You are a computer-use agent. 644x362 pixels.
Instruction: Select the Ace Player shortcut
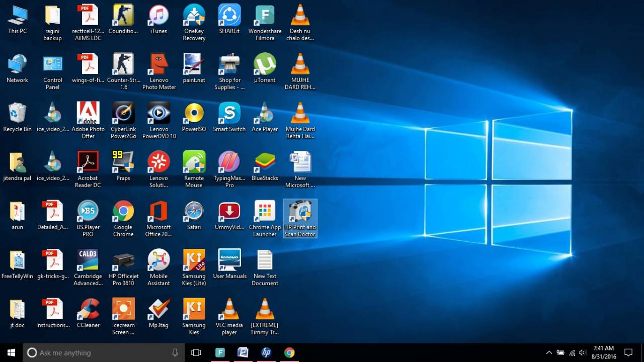click(x=265, y=118)
